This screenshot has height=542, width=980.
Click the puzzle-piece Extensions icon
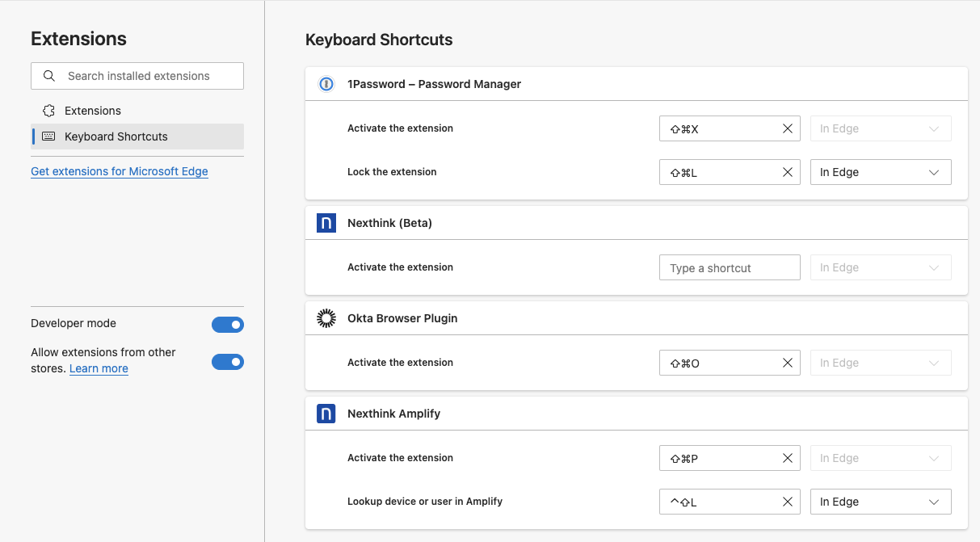(49, 111)
